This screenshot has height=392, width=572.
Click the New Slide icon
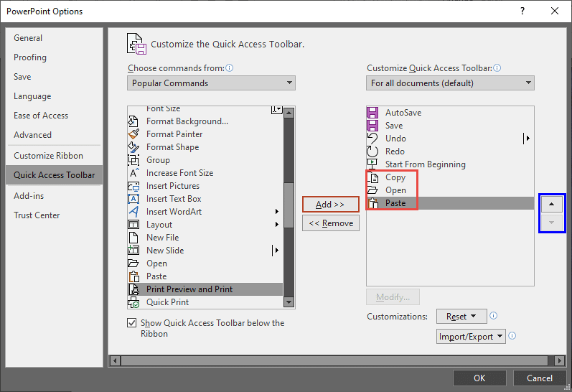133,251
